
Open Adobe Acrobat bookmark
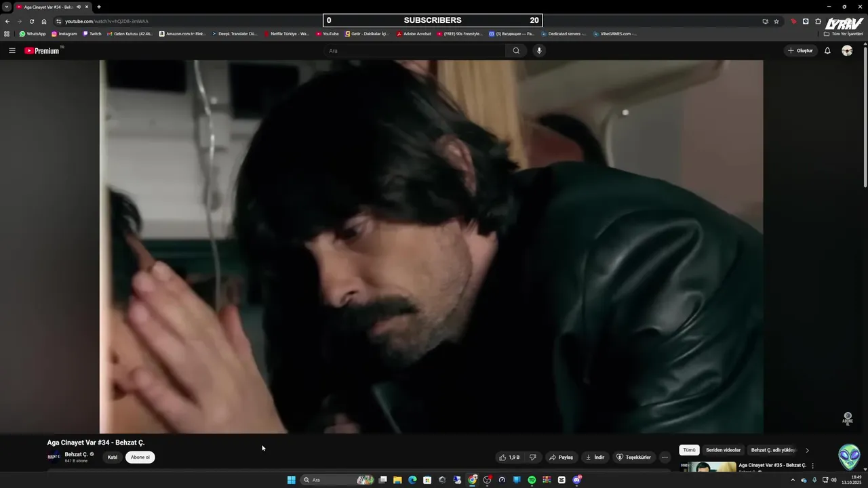coord(414,34)
